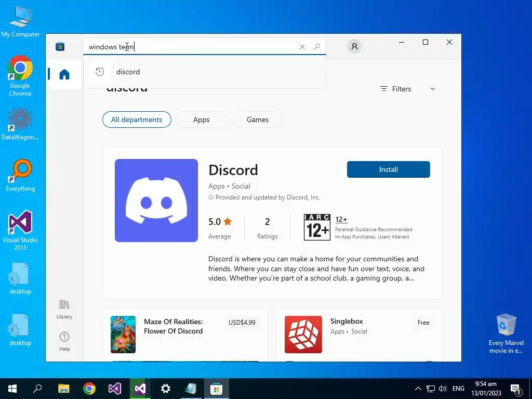Open the Windows Start menu

12,389
